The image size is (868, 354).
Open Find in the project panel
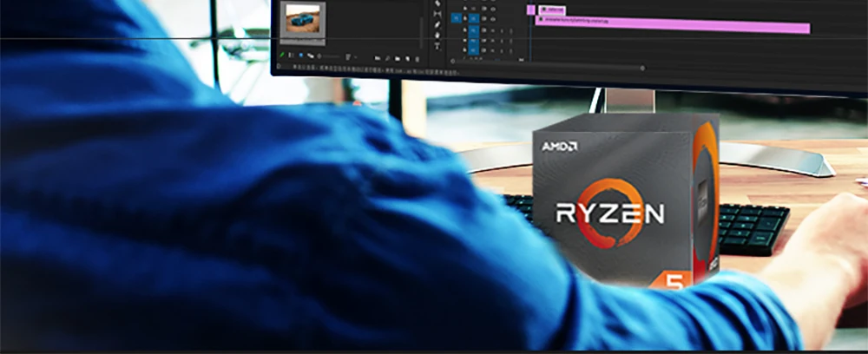click(387, 58)
